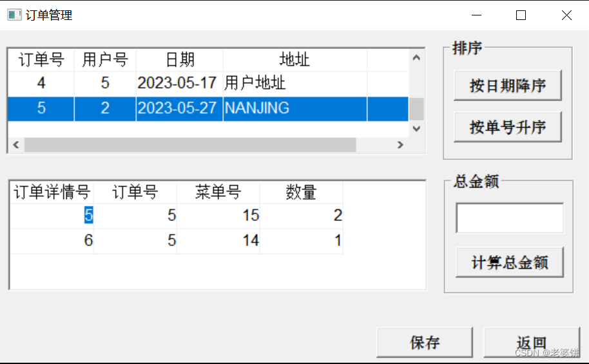
Task: Click quantity cell showing 2
Action: pyautogui.click(x=301, y=216)
